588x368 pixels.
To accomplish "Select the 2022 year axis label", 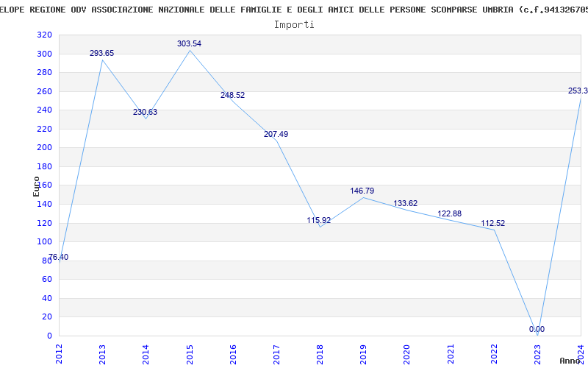I will [x=494, y=354].
